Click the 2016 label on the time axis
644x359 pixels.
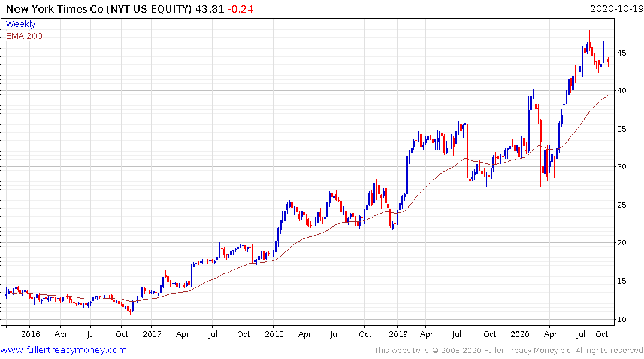coord(31,334)
